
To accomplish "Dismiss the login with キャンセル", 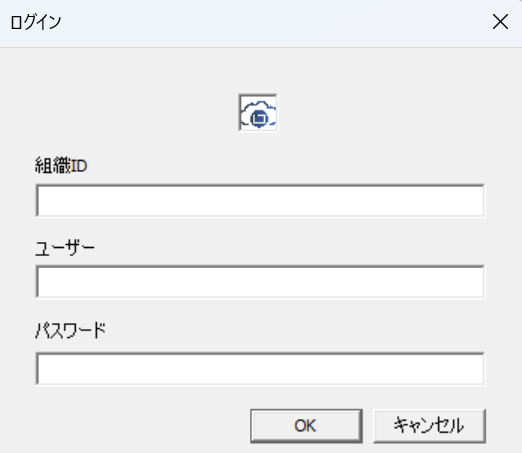I will [429, 426].
